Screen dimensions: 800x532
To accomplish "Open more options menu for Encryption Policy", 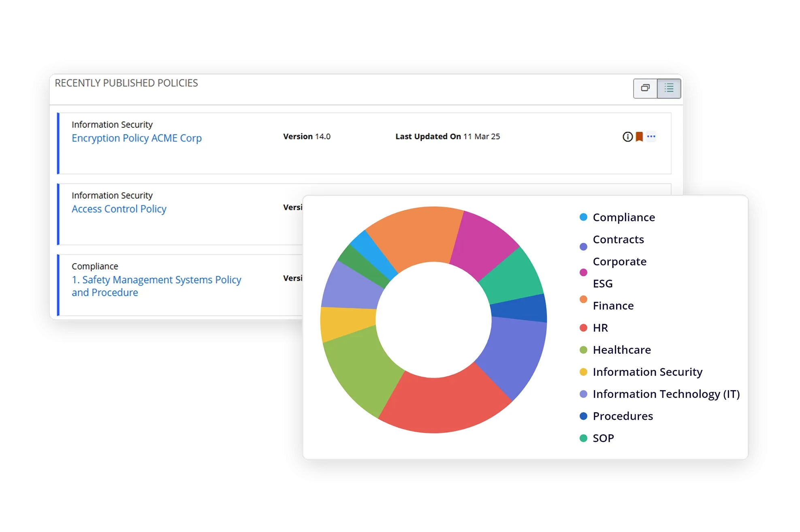I will tap(651, 137).
